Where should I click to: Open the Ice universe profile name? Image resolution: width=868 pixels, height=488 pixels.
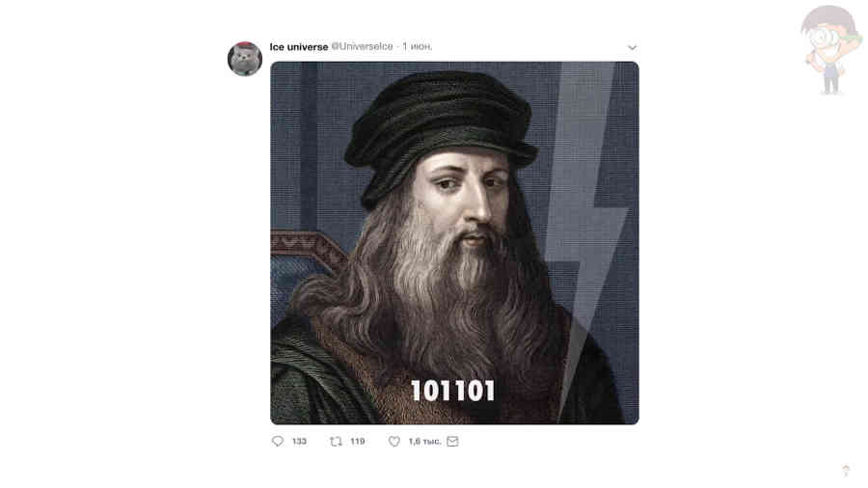tap(299, 47)
